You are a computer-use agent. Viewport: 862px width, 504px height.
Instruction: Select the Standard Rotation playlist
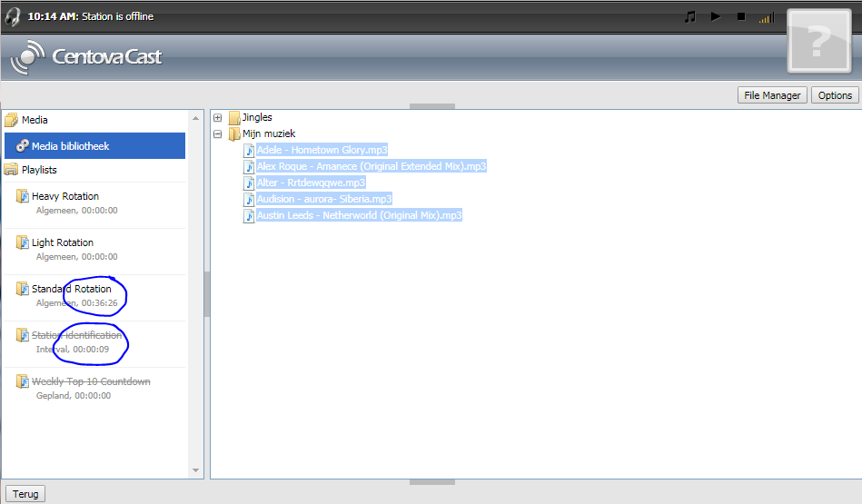pos(94,295)
